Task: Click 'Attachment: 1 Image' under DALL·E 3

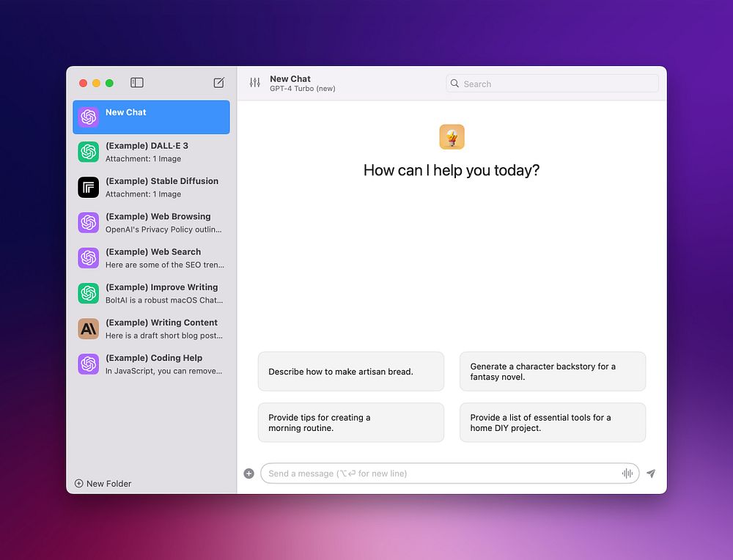Action: click(x=143, y=159)
